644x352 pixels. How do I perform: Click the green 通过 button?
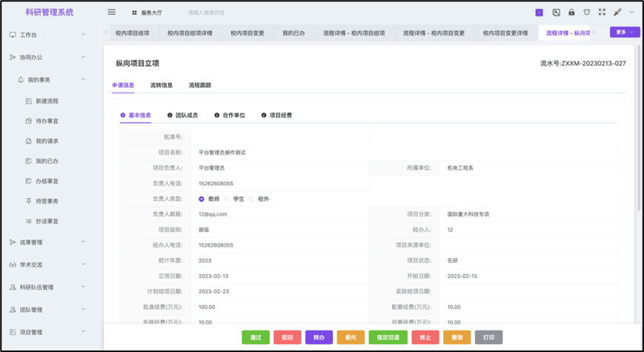click(256, 337)
